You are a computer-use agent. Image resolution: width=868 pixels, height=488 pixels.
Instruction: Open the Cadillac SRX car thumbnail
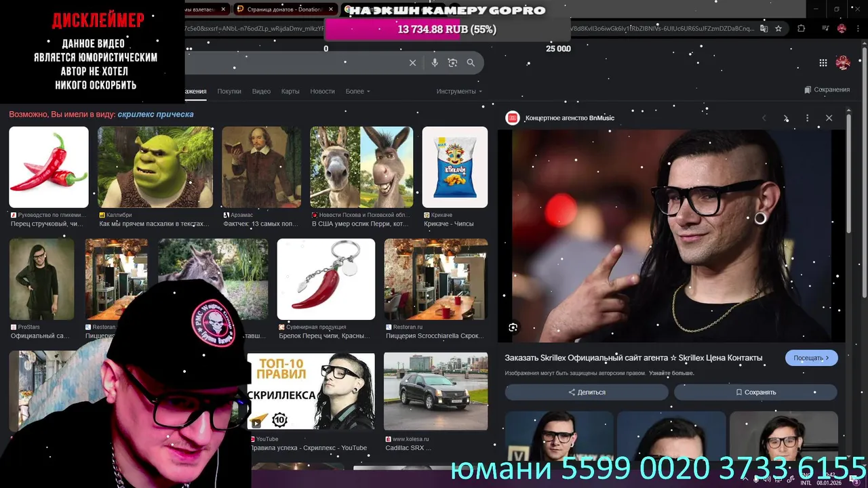tap(435, 392)
